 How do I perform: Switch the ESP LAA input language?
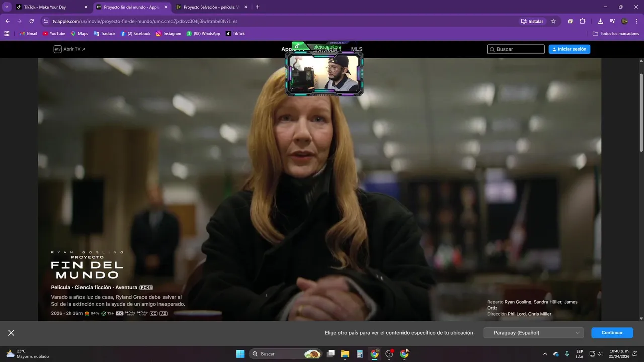pyautogui.click(x=580, y=354)
